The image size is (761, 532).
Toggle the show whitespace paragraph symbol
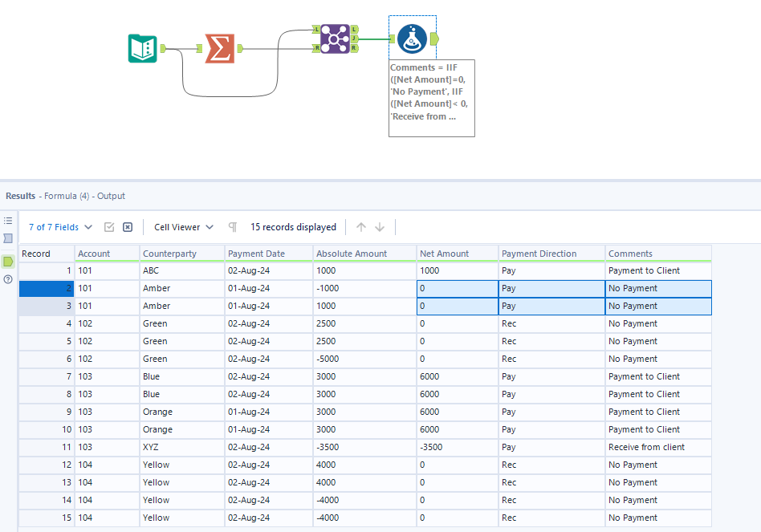click(x=233, y=227)
